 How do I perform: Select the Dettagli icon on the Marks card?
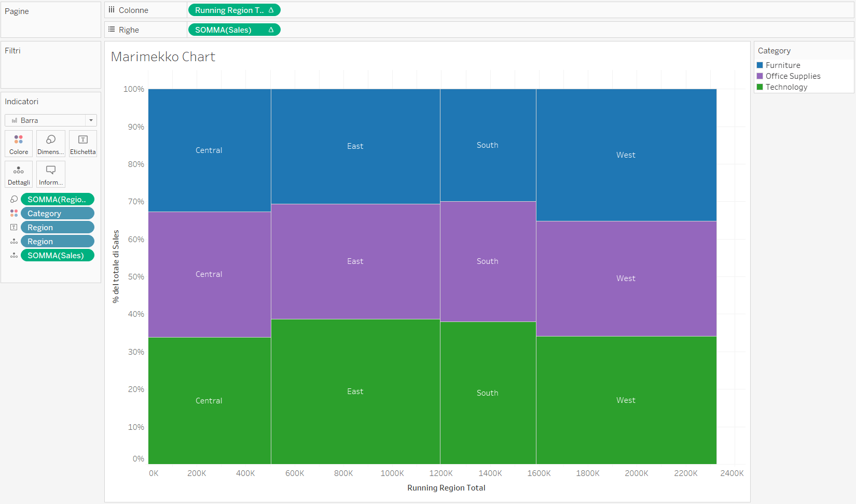point(18,174)
